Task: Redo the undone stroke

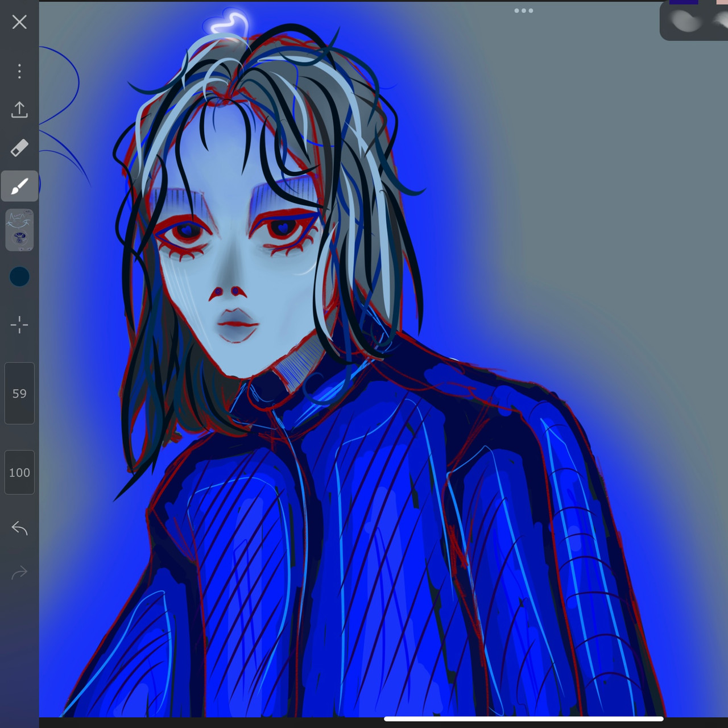Action: click(19, 572)
